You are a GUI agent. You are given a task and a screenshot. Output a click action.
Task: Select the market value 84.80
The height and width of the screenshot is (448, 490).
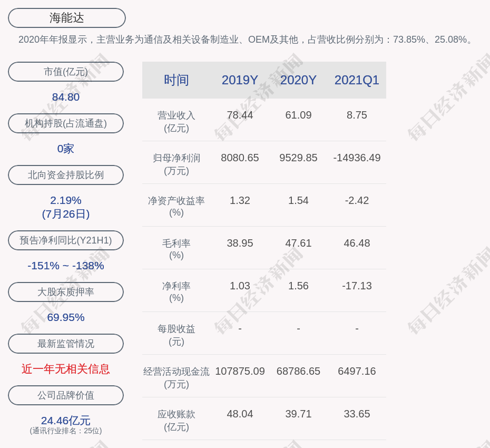pos(66,97)
